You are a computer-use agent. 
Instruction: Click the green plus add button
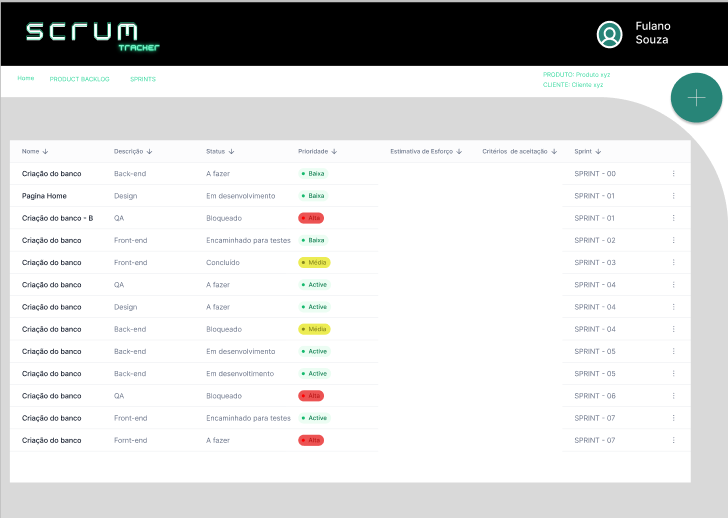[x=696, y=97]
